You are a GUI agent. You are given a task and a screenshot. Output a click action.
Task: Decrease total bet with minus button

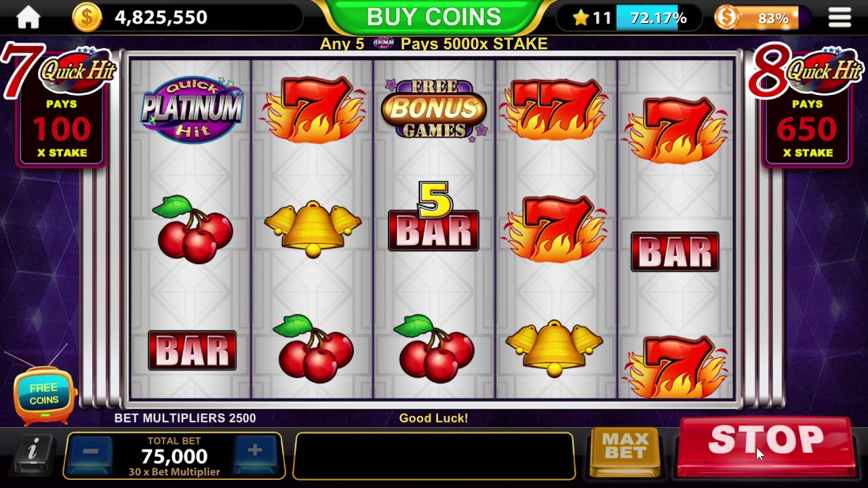point(90,452)
